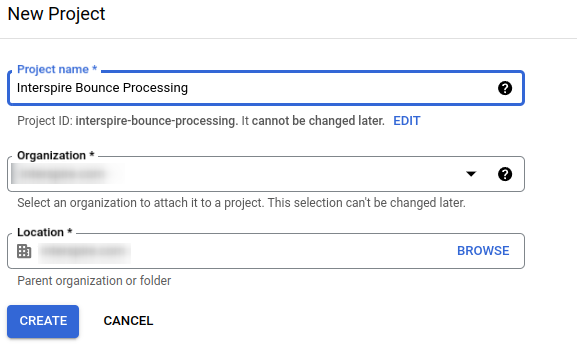Viewport: 577px width, 363px height.
Task: Cancel the new project form
Action: tap(128, 321)
